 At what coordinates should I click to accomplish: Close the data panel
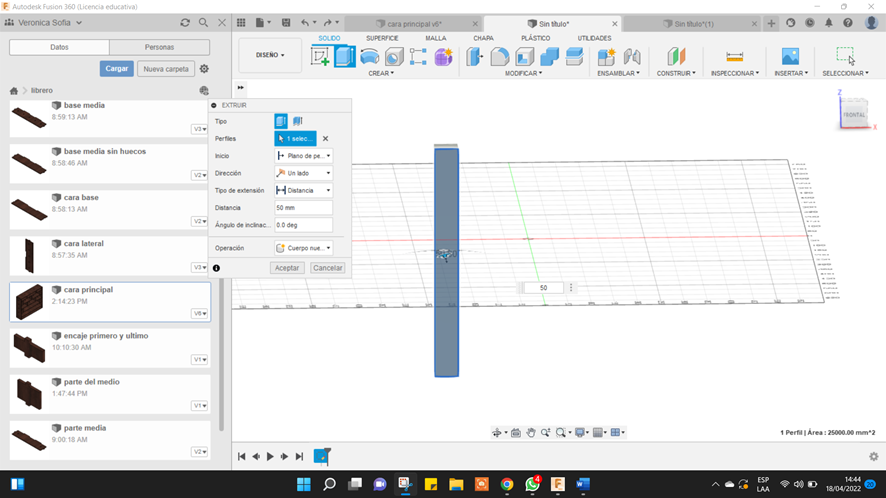pos(222,23)
